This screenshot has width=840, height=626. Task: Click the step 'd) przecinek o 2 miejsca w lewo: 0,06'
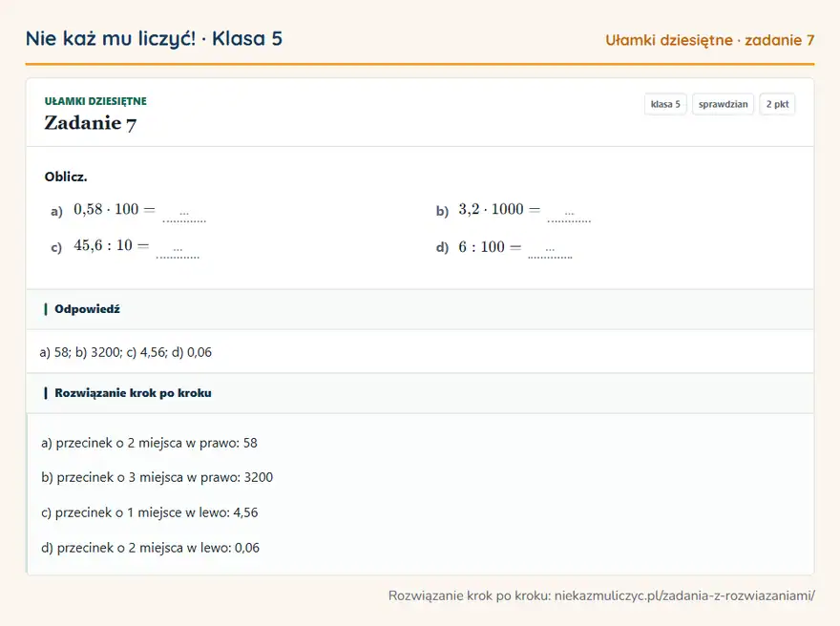[x=151, y=549]
